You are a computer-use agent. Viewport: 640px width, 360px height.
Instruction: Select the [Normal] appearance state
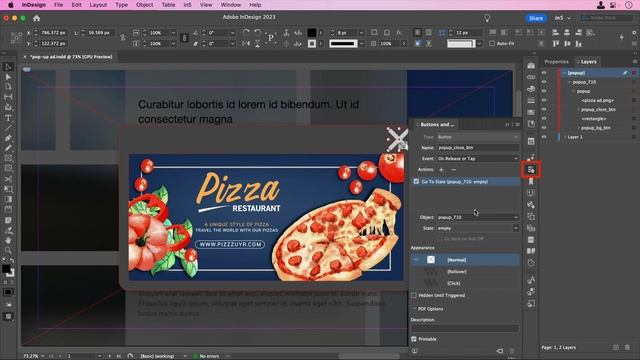465,260
